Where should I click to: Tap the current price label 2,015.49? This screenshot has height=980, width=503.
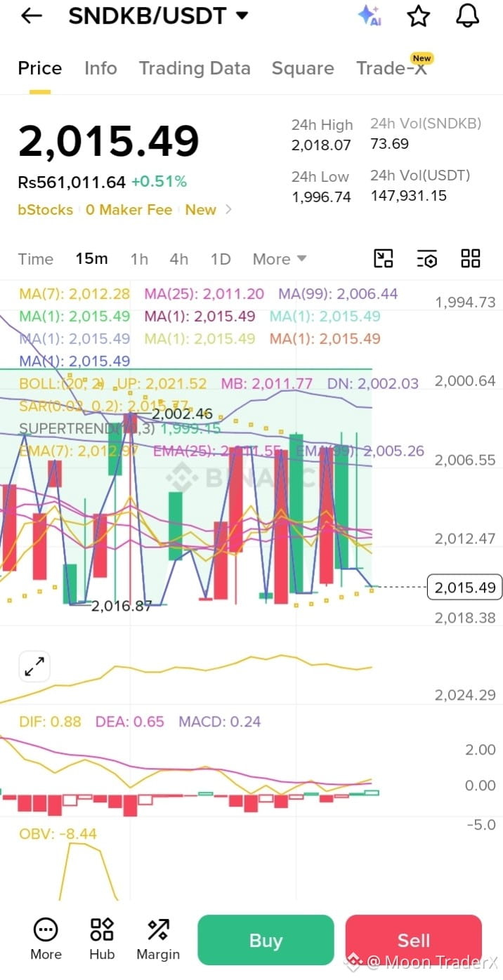464,587
